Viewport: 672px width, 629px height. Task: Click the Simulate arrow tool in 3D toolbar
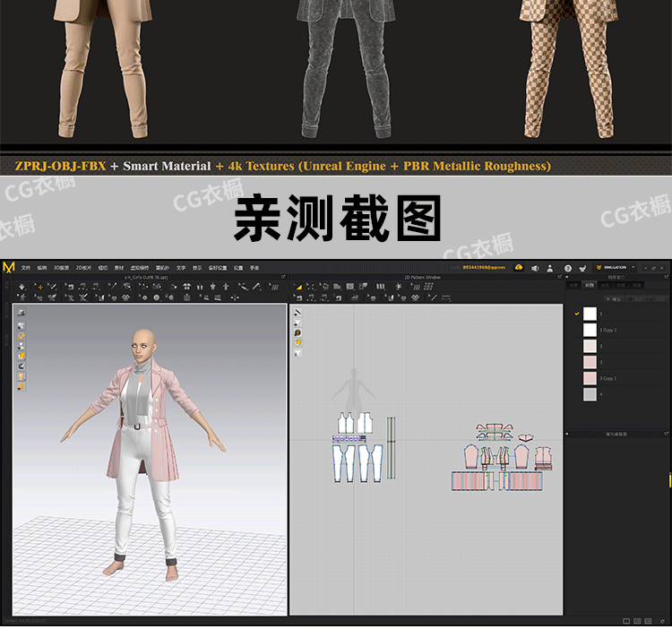pyautogui.click(x=21, y=287)
